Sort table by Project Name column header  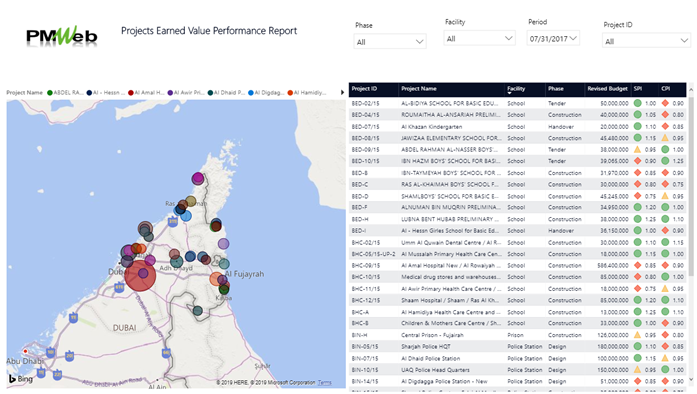(x=419, y=88)
